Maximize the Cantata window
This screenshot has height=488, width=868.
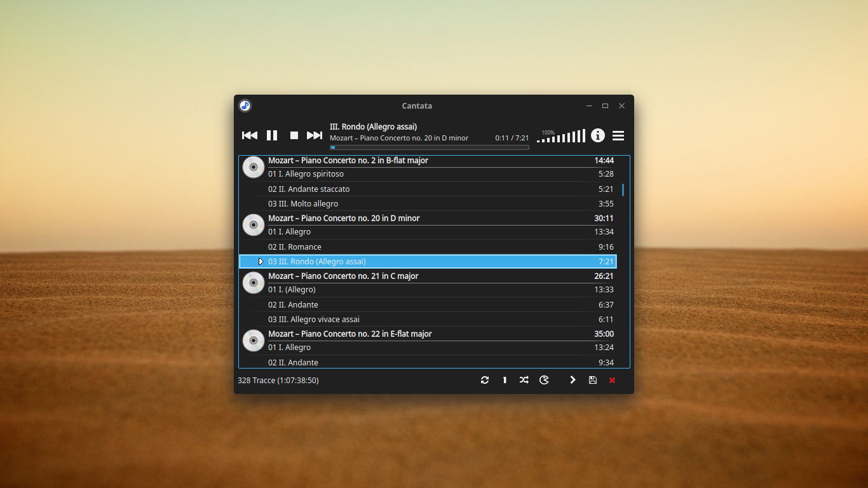point(605,105)
